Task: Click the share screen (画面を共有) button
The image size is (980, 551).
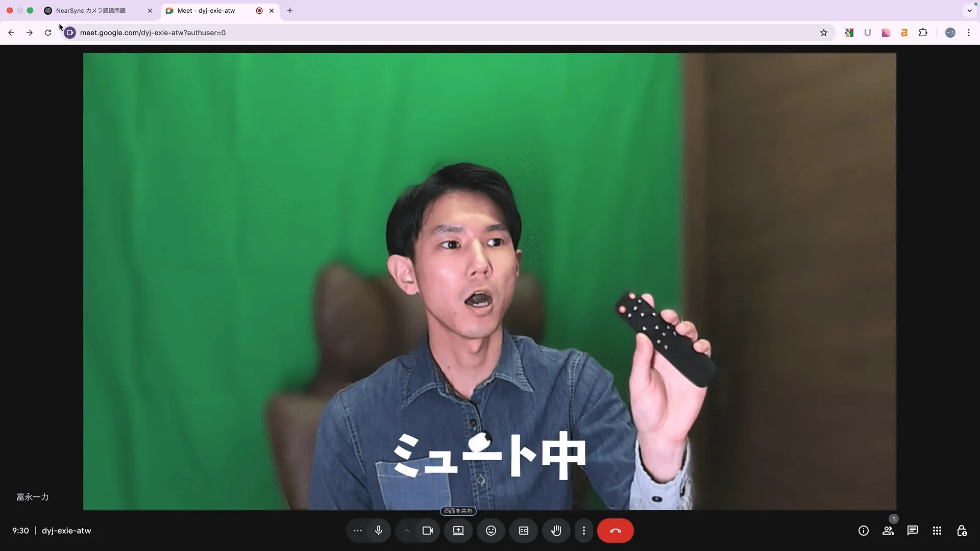Action: pyautogui.click(x=458, y=531)
